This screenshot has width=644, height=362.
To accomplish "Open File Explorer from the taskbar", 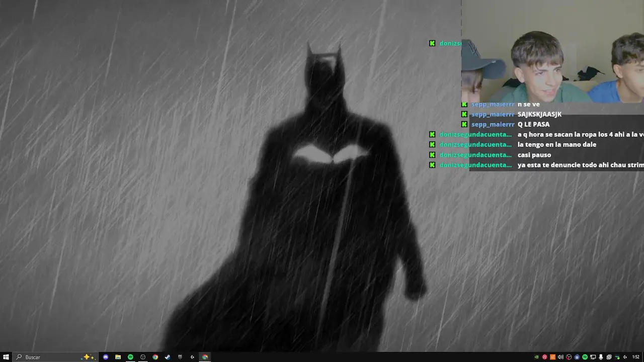I will pyautogui.click(x=118, y=357).
